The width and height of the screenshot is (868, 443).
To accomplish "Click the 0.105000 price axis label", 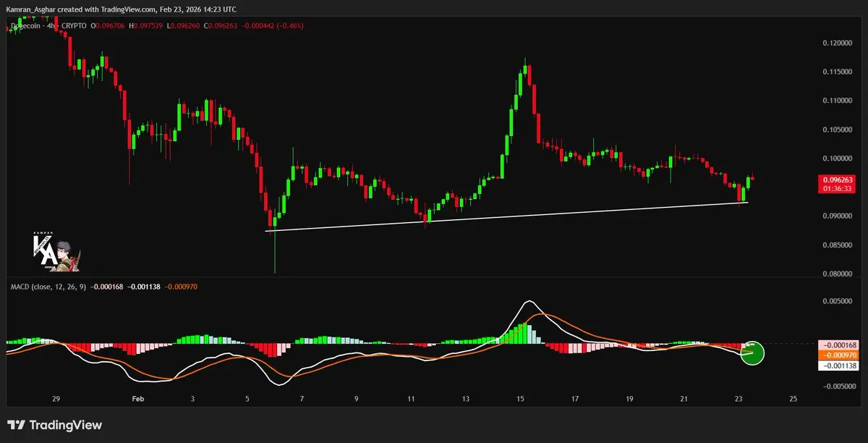I will (x=838, y=130).
